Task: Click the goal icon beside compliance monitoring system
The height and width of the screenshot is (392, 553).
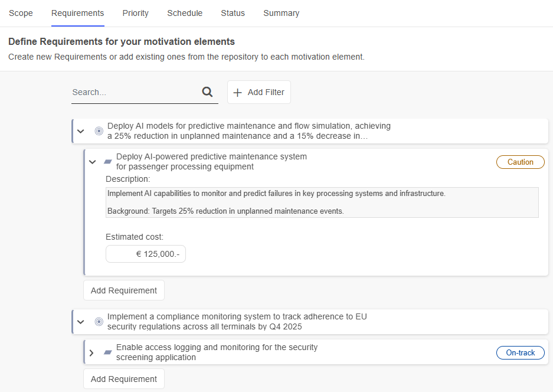Action: [x=99, y=322]
